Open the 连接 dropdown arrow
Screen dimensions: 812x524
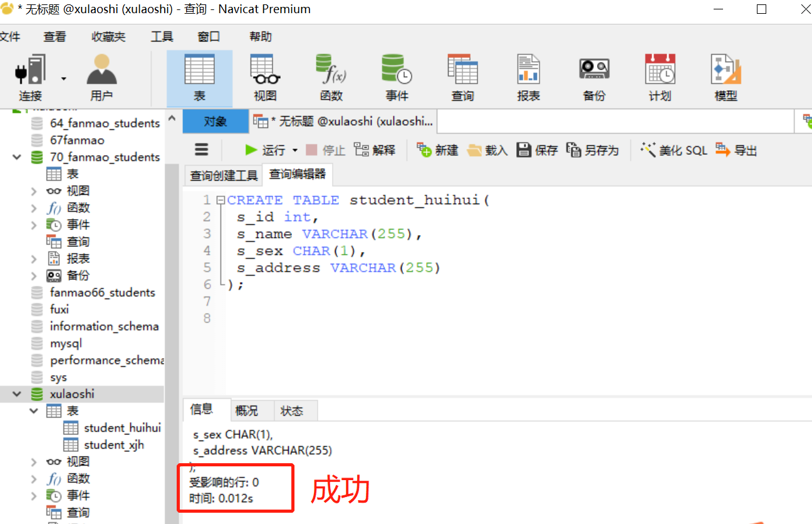point(63,78)
